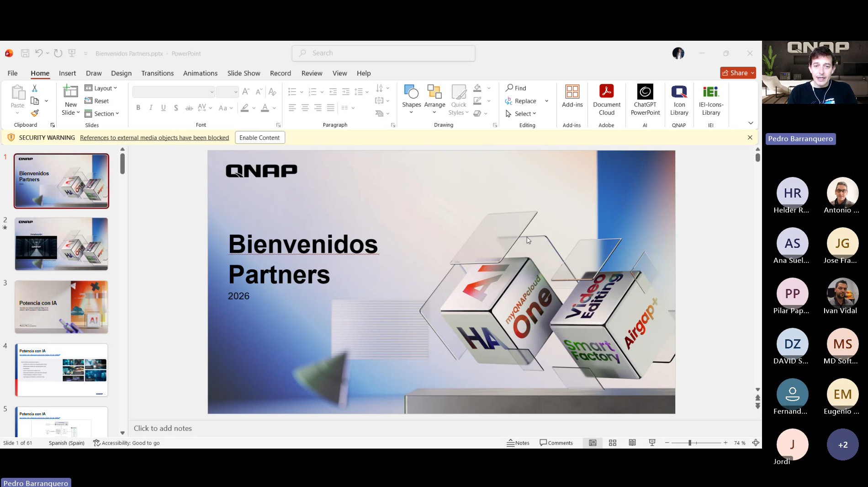
Task: Open the Transitions tab
Action: point(157,73)
